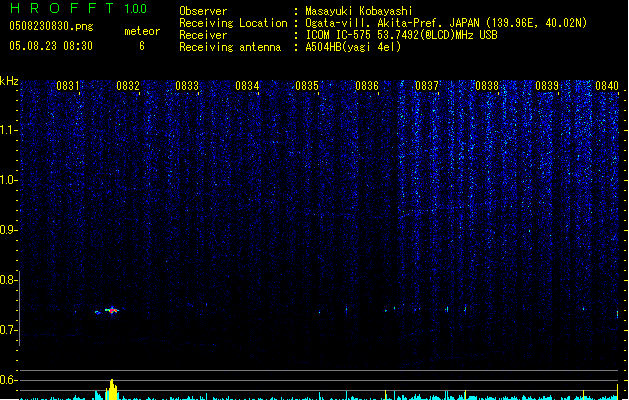Click the 0834 time marker
This screenshot has width=629, height=400.
coord(247,86)
